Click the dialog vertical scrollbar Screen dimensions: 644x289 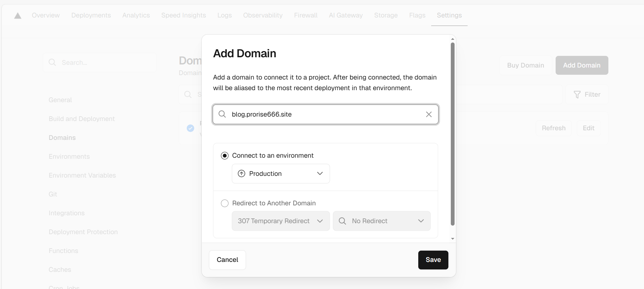453,134
